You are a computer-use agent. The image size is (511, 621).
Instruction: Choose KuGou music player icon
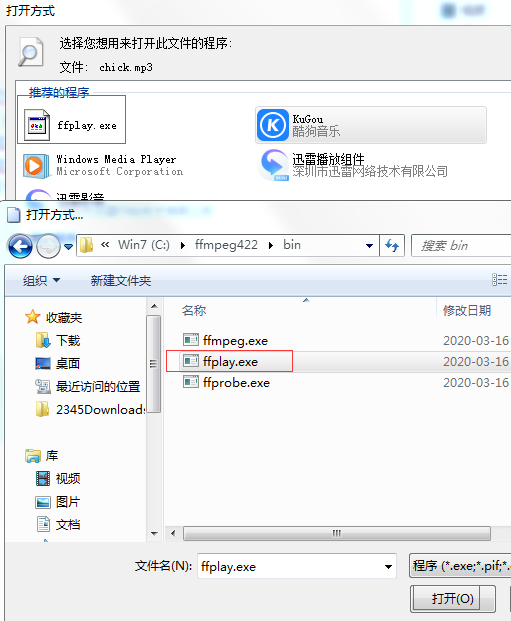[x=273, y=125]
